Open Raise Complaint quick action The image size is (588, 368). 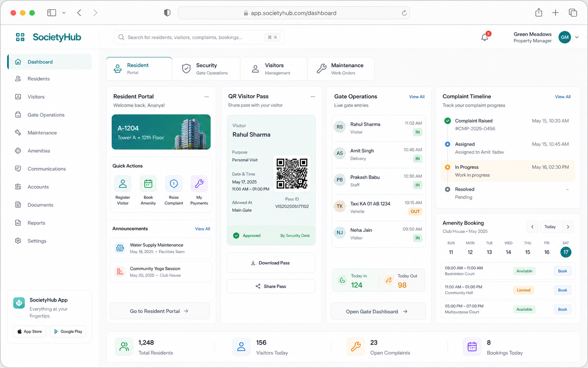174,190
